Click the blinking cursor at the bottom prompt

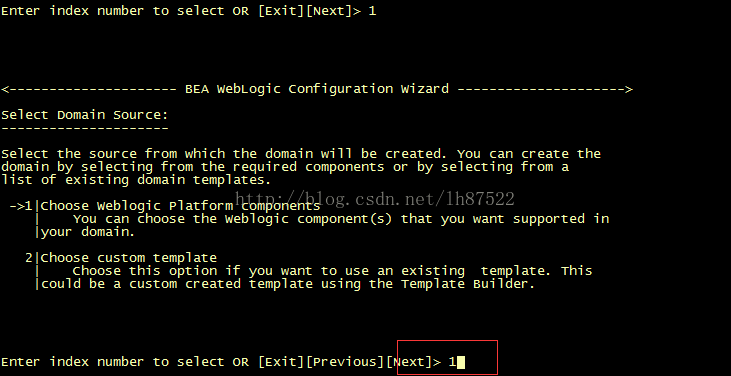click(461, 362)
